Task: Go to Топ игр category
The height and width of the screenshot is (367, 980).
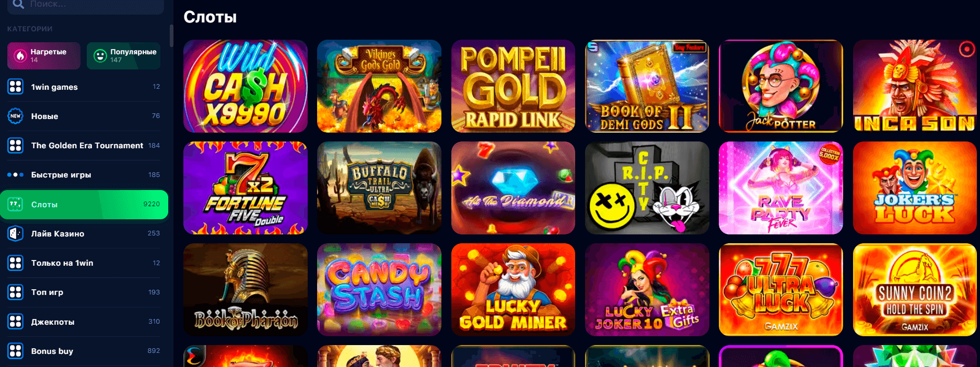Action: click(84, 292)
